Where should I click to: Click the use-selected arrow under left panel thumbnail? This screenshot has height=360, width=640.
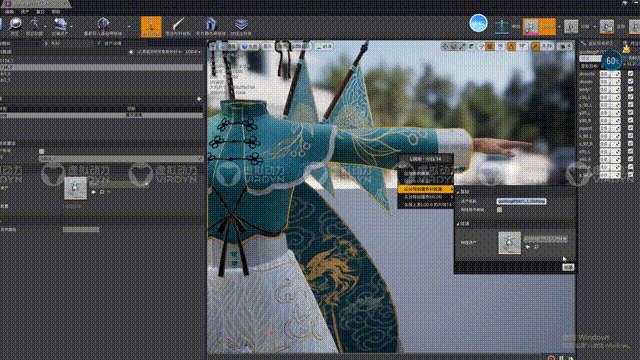(93, 192)
